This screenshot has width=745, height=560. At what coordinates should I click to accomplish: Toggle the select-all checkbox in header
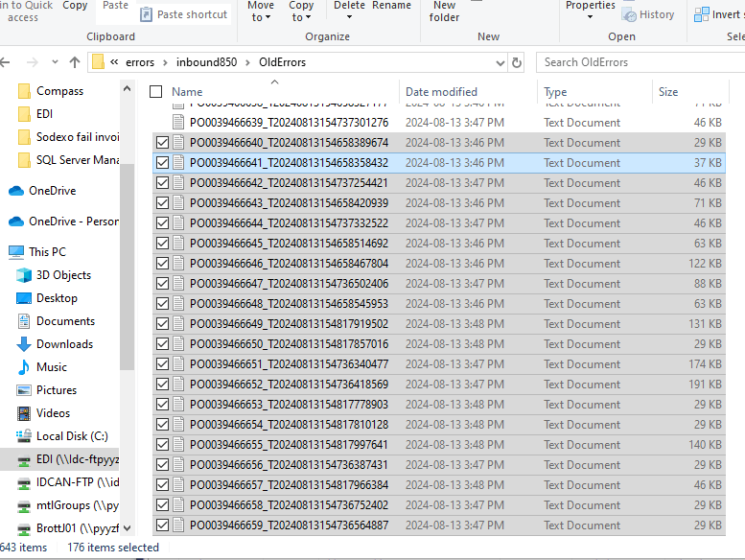click(x=156, y=92)
